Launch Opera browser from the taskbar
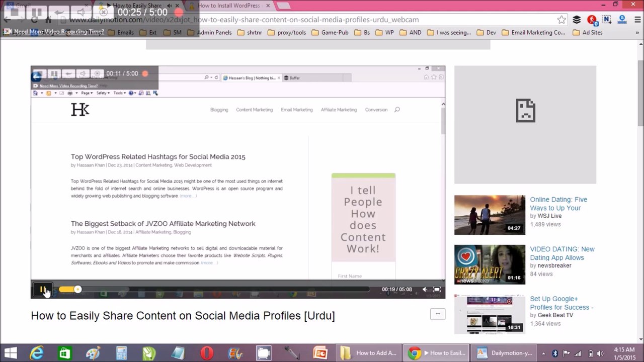The height and width of the screenshot is (362, 644). click(206, 353)
